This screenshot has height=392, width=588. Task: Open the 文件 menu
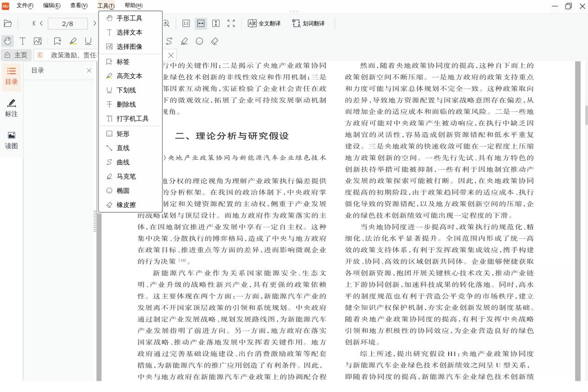(25, 6)
